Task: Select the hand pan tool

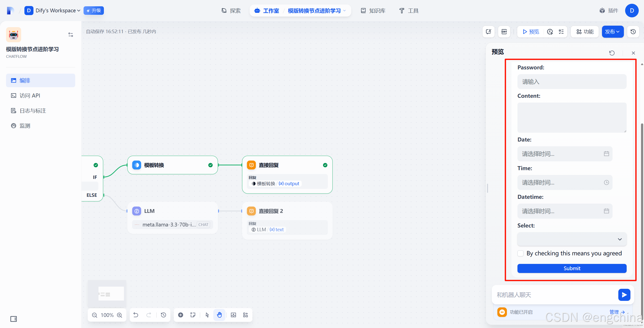Action: (219, 315)
